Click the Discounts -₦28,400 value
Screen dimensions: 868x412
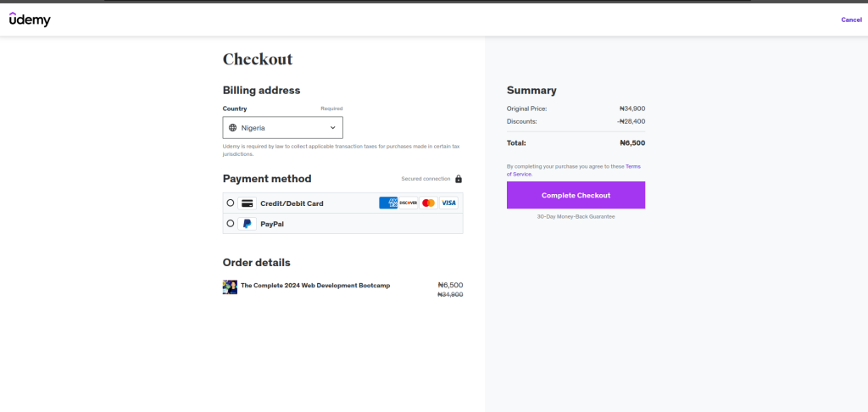coord(631,121)
